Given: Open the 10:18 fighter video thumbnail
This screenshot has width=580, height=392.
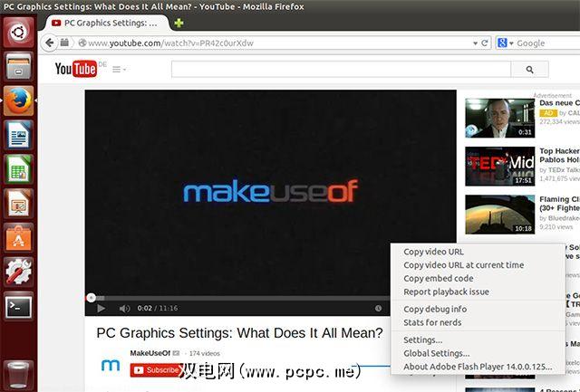Looking at the screenshot, I should tap(499, 215).
